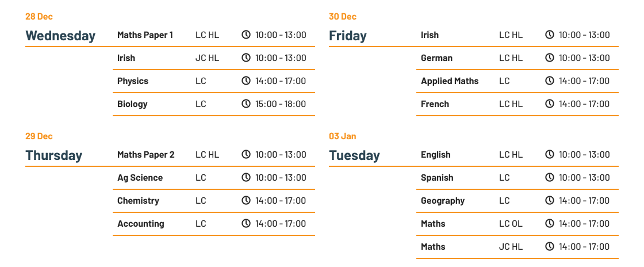Select the English subject on Tuesday
The height and width of the screenshot is (267, 644).
coord(436,155)
